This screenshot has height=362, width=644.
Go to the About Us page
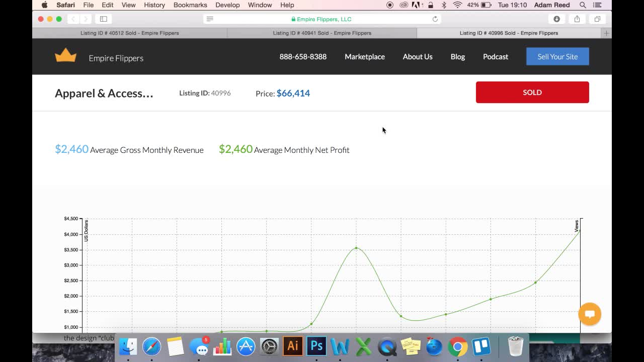click(418, 57)
